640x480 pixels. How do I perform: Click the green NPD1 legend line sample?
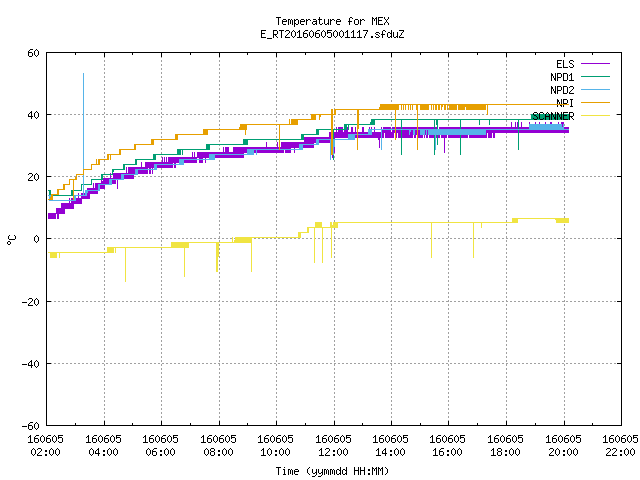click(595, 76)
